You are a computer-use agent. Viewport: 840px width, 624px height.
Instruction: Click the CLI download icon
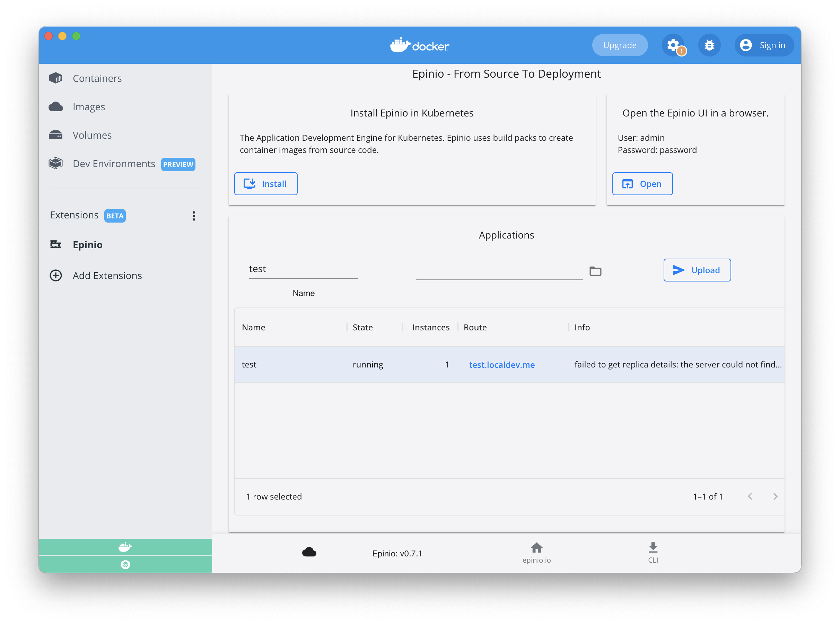pyautogui.click(x=653, y=548)
